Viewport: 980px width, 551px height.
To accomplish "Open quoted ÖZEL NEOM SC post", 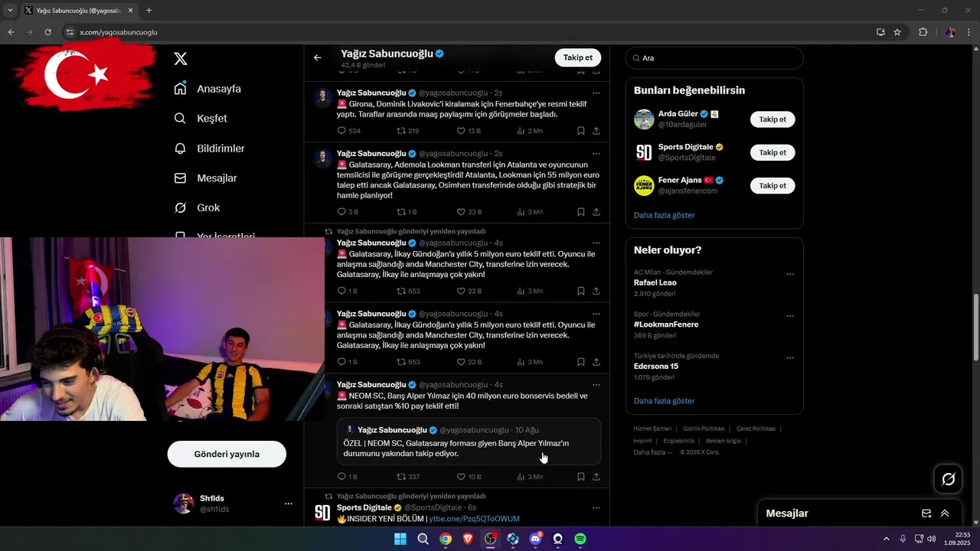I will (469, 442).
